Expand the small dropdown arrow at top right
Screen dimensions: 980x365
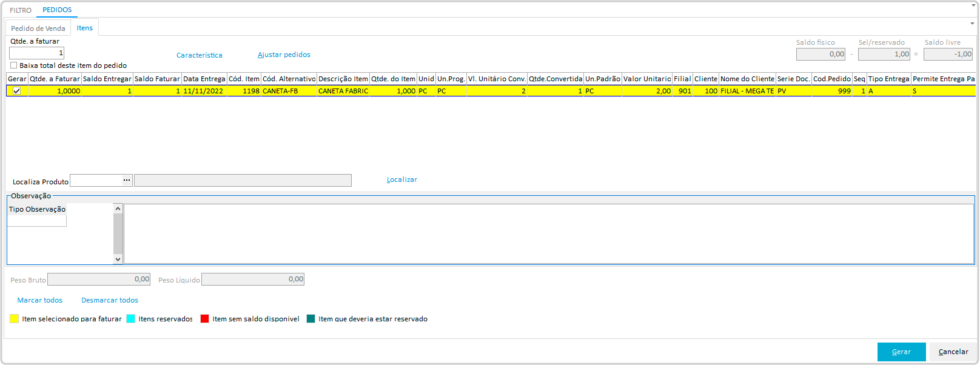[972, 24]
